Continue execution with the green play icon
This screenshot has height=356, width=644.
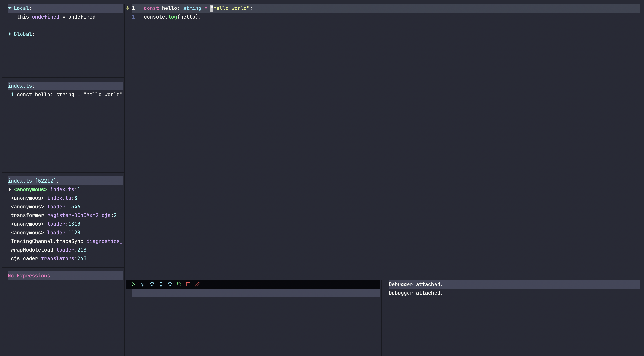coord(133,284)
